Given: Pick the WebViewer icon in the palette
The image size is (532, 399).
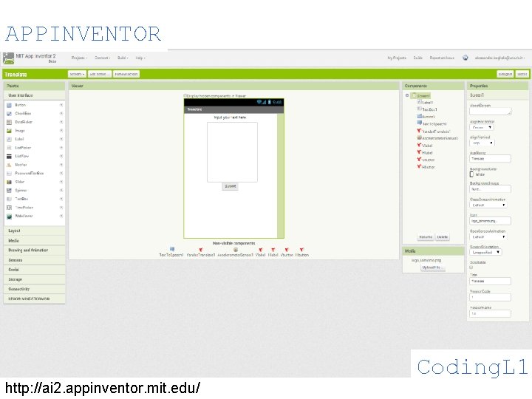Looking at the screenshot, I should [9, 216].
